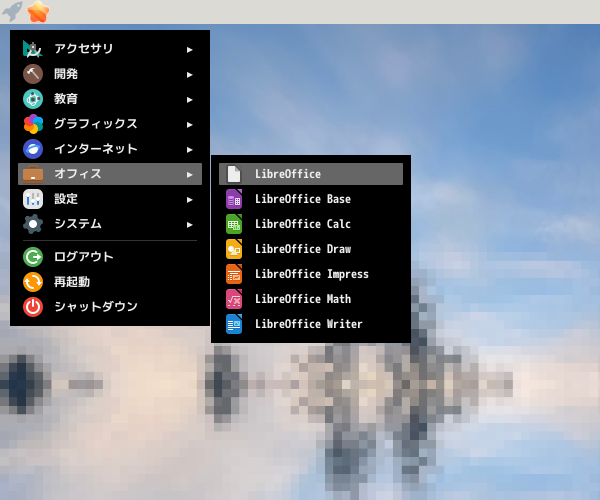Click the sliders icon beside 設定
The width and height of the screenshot is (600, 500).
click(x=33, y=199)
